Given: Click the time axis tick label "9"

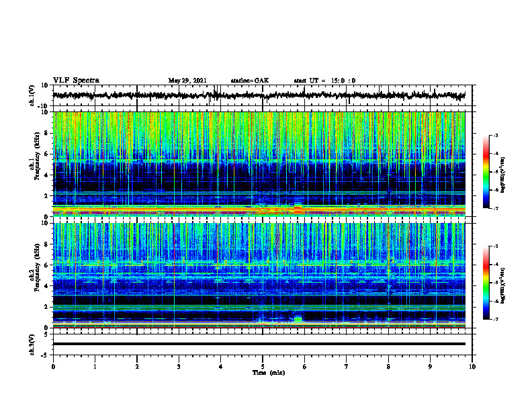Looking at the screenshot, I should click(430, 367).
